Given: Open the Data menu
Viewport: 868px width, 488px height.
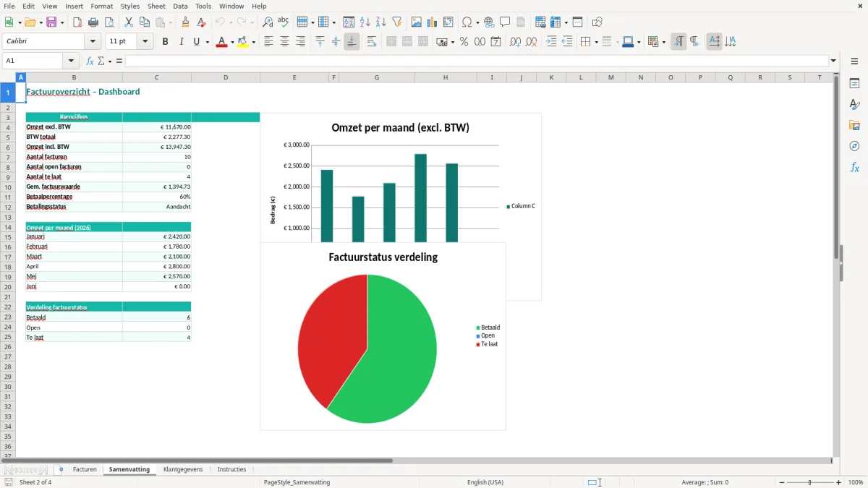Looking at the screenshot, I should pos(181,6).
